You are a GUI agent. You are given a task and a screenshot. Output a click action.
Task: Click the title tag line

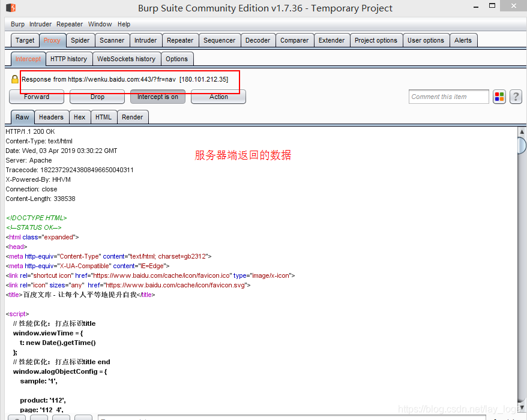80,295
